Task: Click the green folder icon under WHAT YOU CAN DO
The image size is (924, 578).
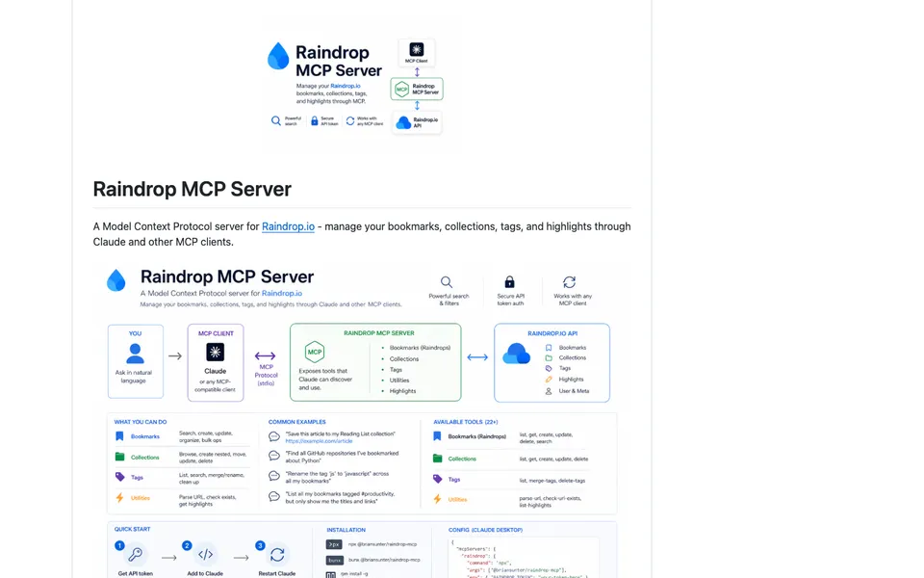Action: 119,457
